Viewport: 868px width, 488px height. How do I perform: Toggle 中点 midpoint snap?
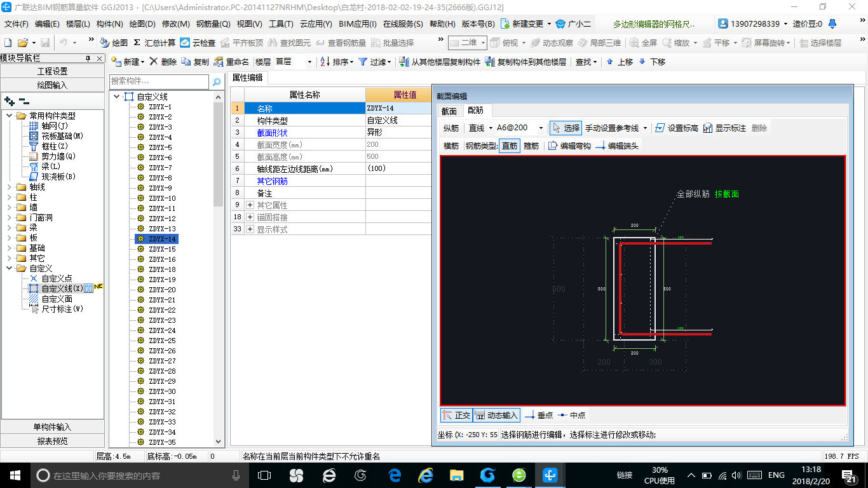tap(571, 415)
